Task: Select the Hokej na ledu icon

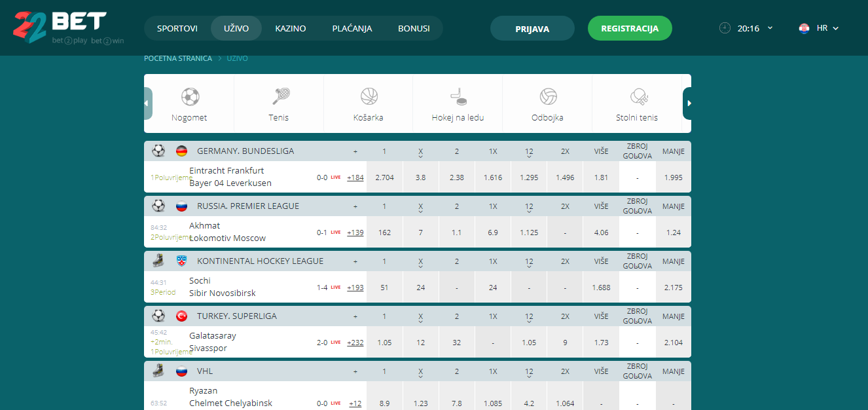Action: pos(458,97)
